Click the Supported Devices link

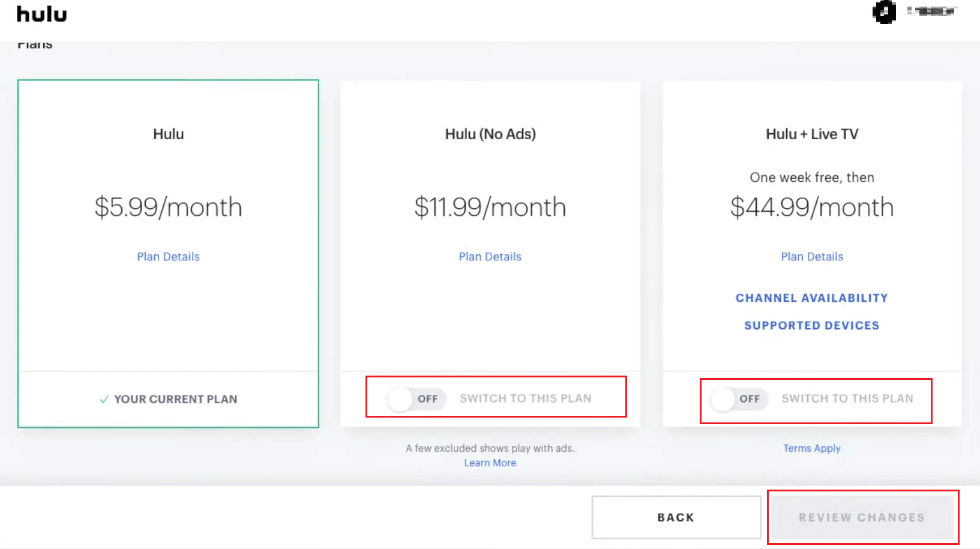[x=812, y=326]
